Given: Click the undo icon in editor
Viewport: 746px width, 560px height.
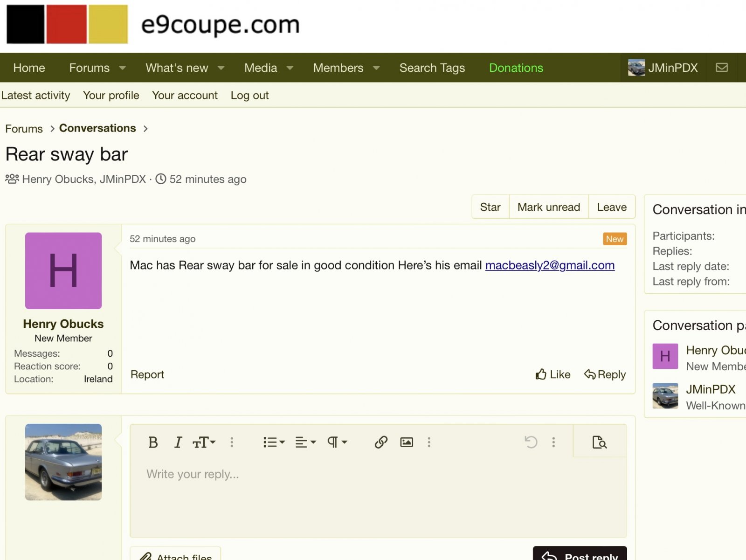Looking at the screenshot, I should point(531,442).
